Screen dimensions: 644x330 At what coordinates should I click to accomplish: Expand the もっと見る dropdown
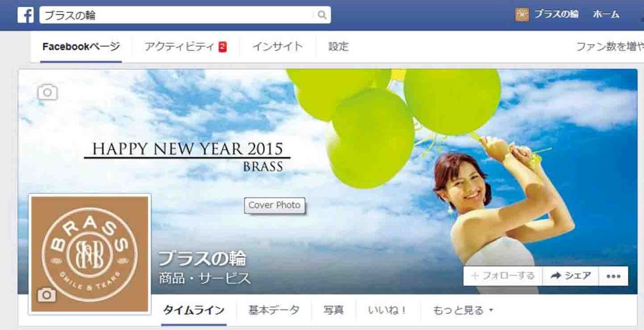(x=463, y=310)
